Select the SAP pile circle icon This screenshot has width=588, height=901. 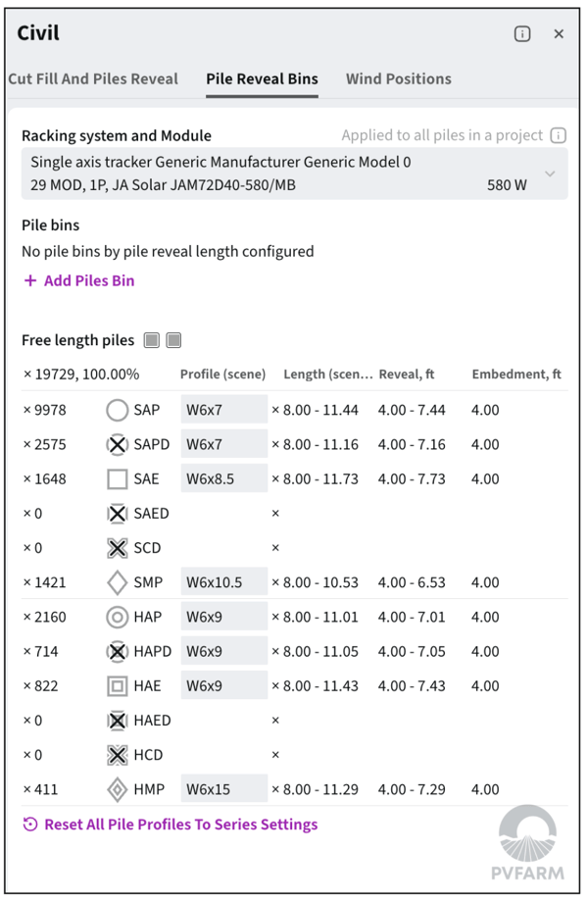pyautogui.click(x=120, y=408)
